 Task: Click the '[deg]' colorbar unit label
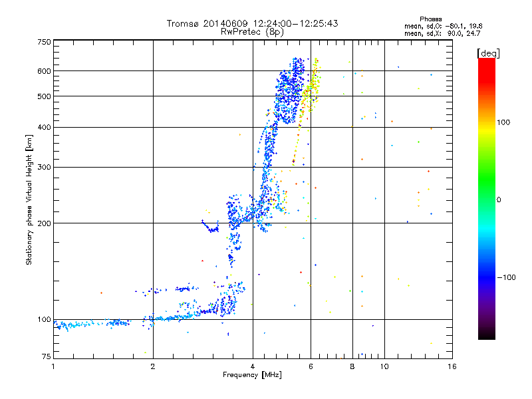point(488,53)
